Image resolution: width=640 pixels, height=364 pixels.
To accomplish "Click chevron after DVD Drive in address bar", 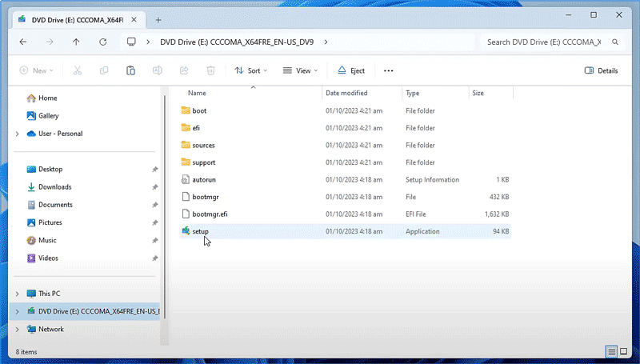I will (x=326, y=42).
